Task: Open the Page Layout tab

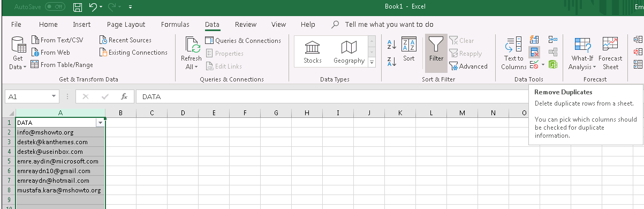Action: (126, 24)
